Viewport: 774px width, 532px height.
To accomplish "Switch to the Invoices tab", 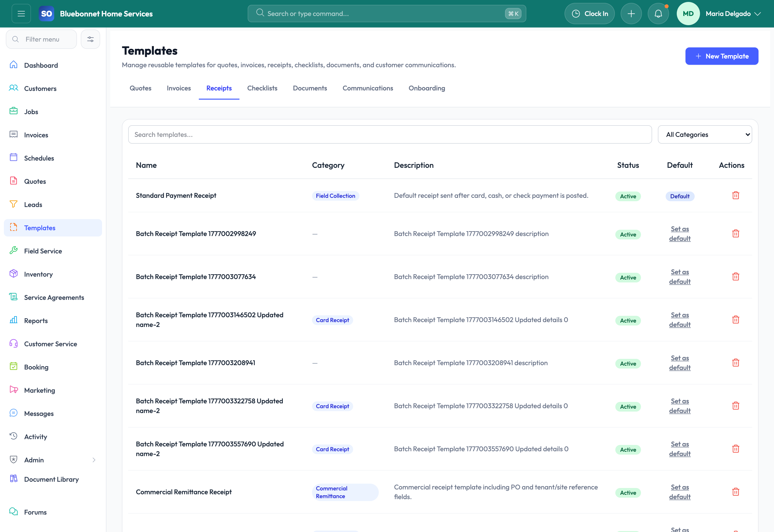I will click(x=179, y=88).
